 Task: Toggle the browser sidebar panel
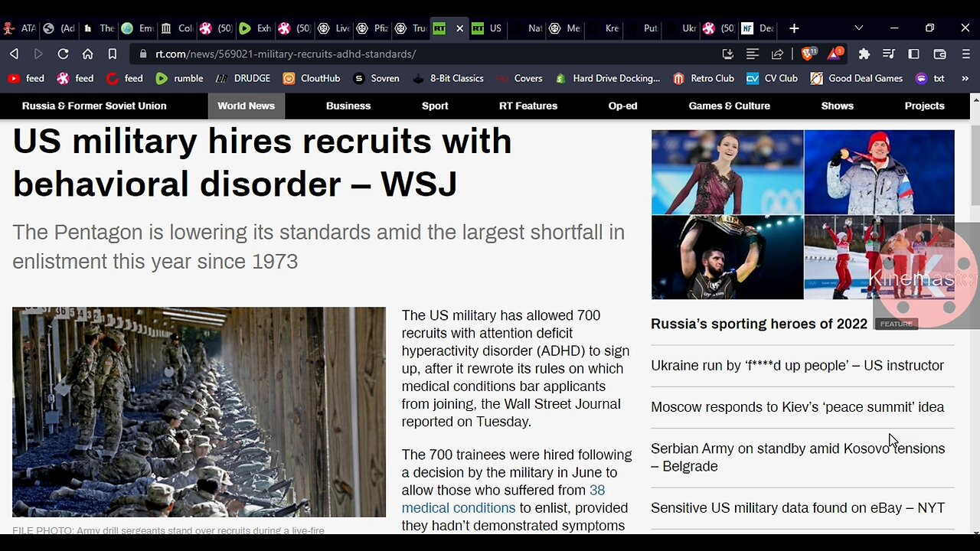[913, 54]
